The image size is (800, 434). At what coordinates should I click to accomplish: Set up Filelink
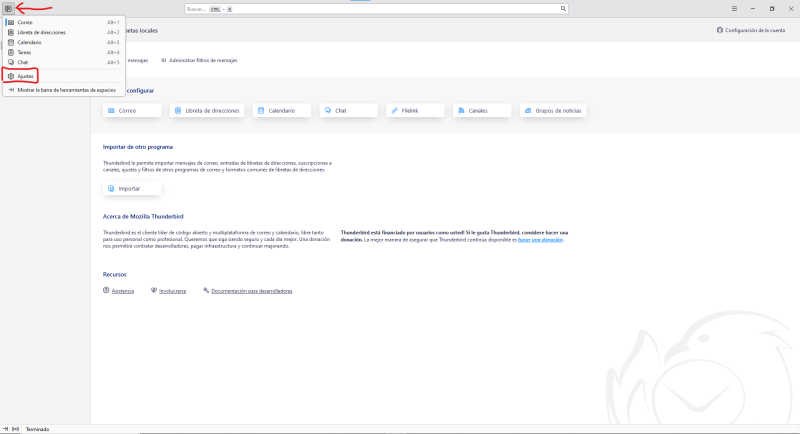coord(415,110)
